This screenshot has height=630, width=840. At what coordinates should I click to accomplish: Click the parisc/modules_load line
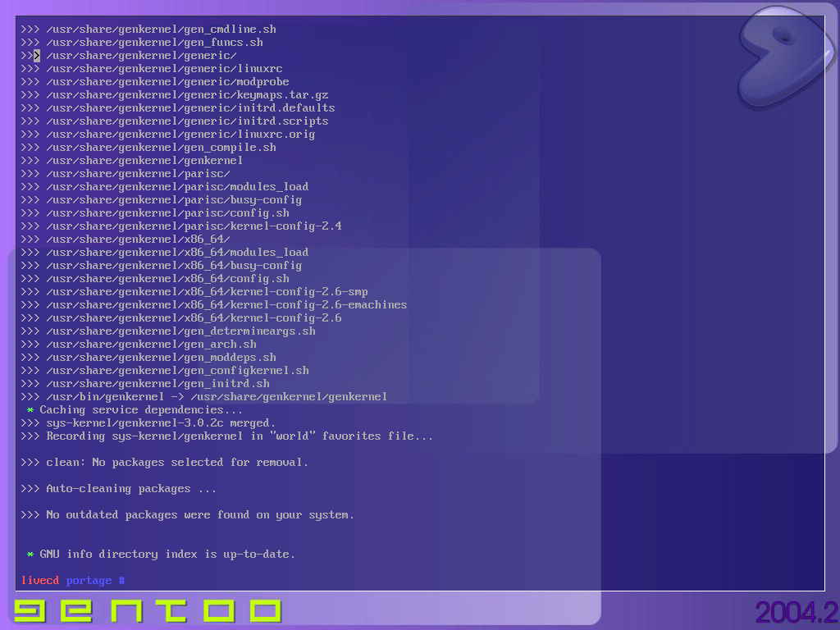[164, 186]
